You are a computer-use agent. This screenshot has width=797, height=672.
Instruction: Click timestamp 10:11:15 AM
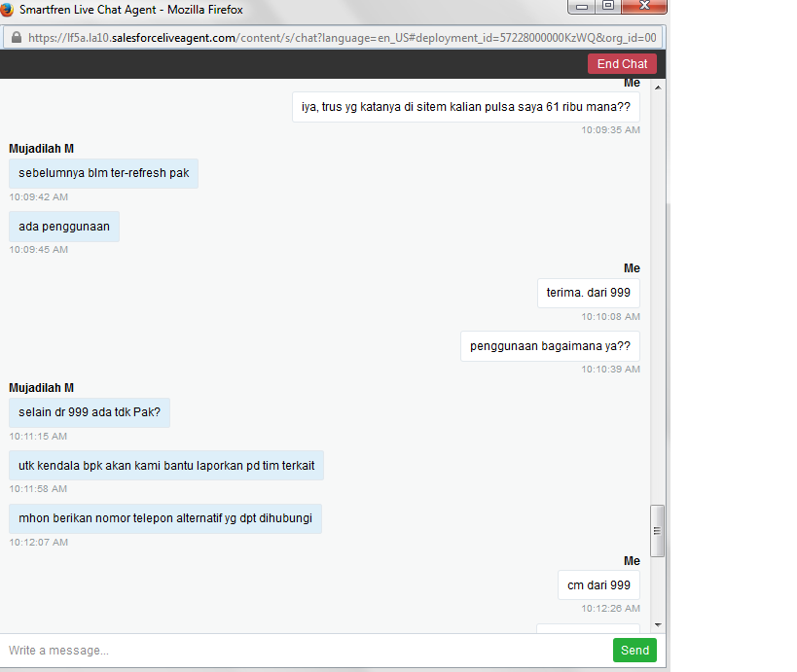pyautogui.click(x=38, y=437)
